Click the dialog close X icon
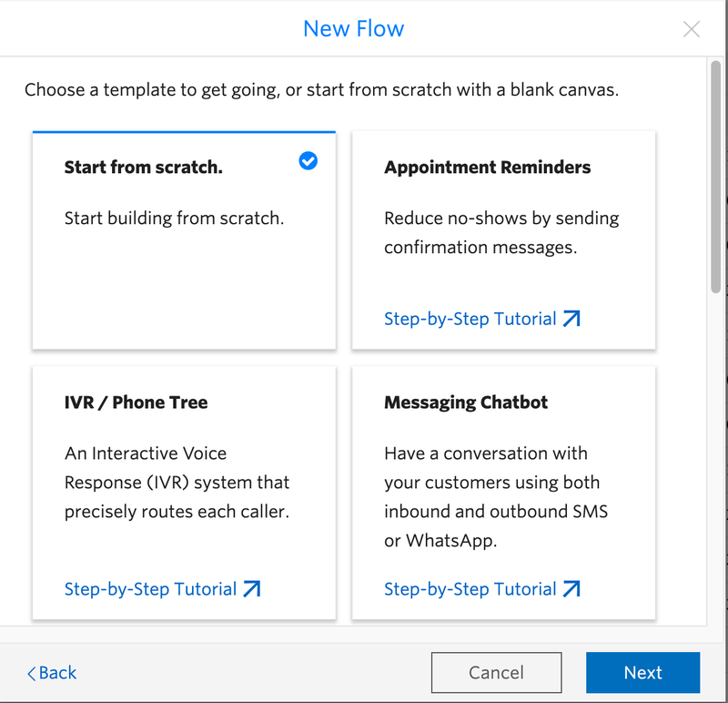Image resolution: width=728 pixels, height=703 pixels. click(x=692, y=28)
